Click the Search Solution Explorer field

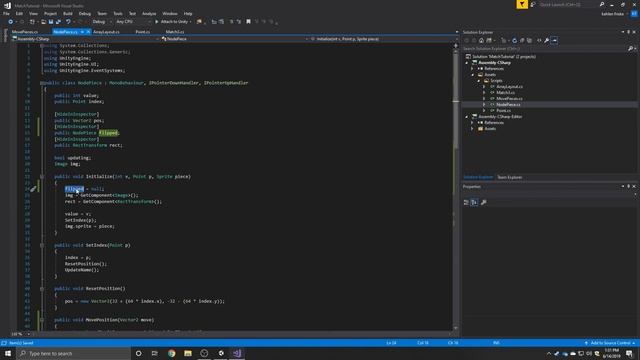tap(545, 49)
